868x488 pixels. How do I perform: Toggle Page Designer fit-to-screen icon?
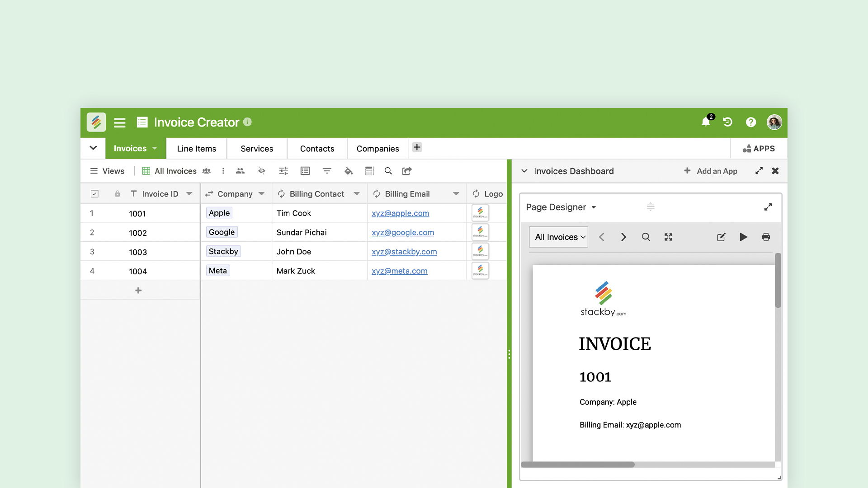tap(668, 237)
